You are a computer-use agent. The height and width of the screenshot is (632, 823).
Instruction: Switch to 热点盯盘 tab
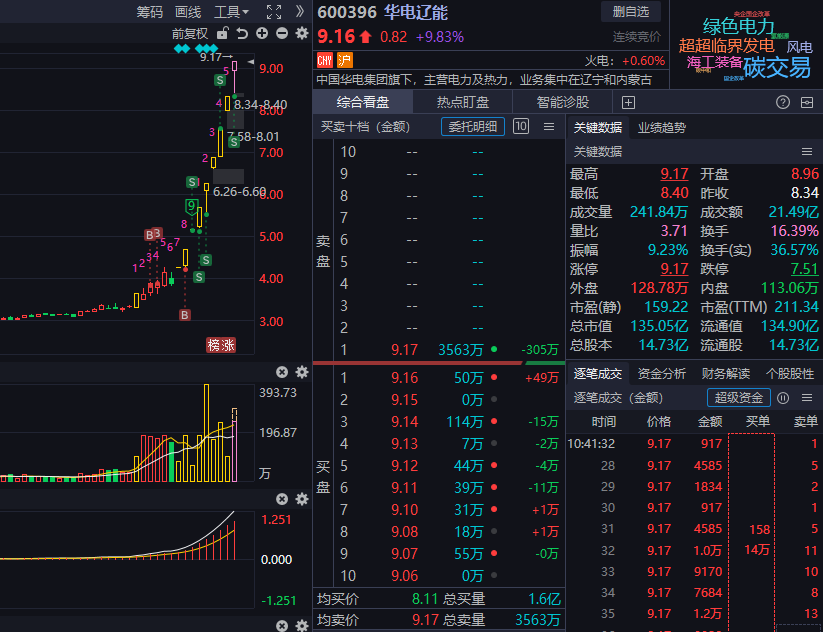[462, 102]
